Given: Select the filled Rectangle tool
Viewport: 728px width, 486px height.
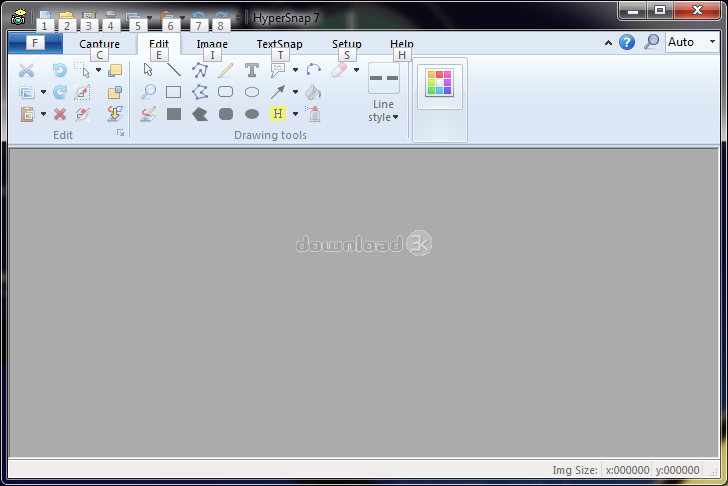Looking at the screenshot, I should click(174, 114).
